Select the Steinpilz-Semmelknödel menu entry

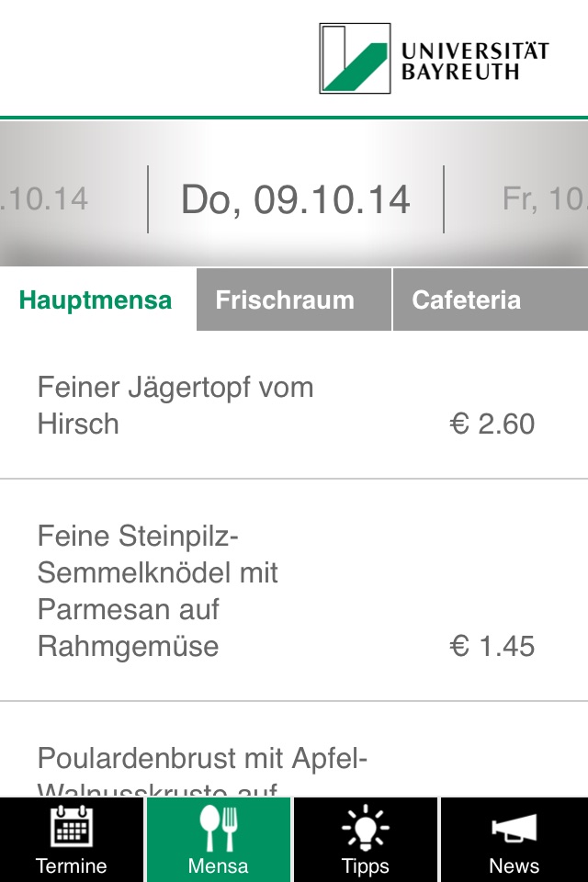[158, 591]
